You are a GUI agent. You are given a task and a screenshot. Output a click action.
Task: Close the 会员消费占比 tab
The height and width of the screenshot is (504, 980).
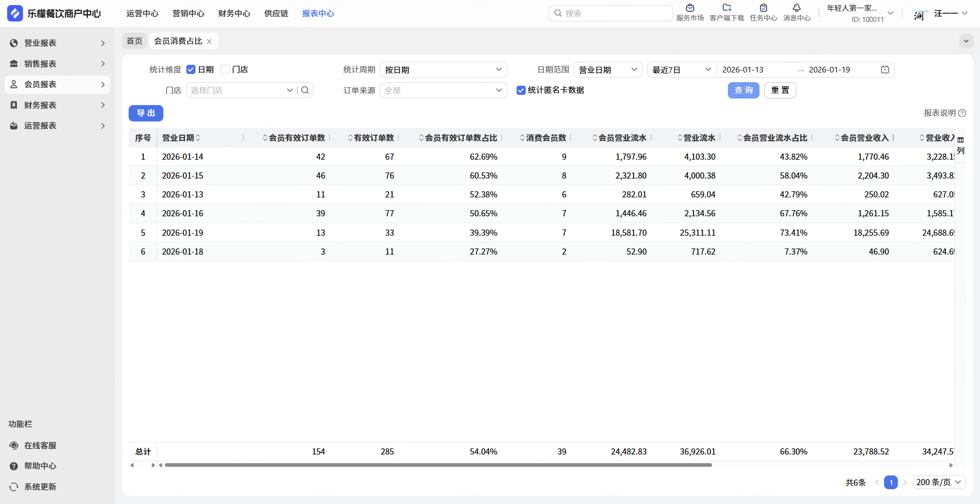point(209,41)
